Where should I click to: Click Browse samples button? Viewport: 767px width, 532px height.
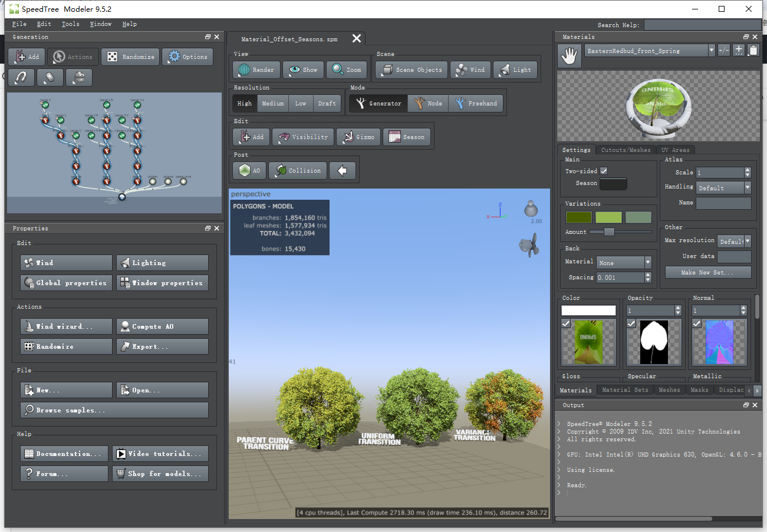pos(114,410)
